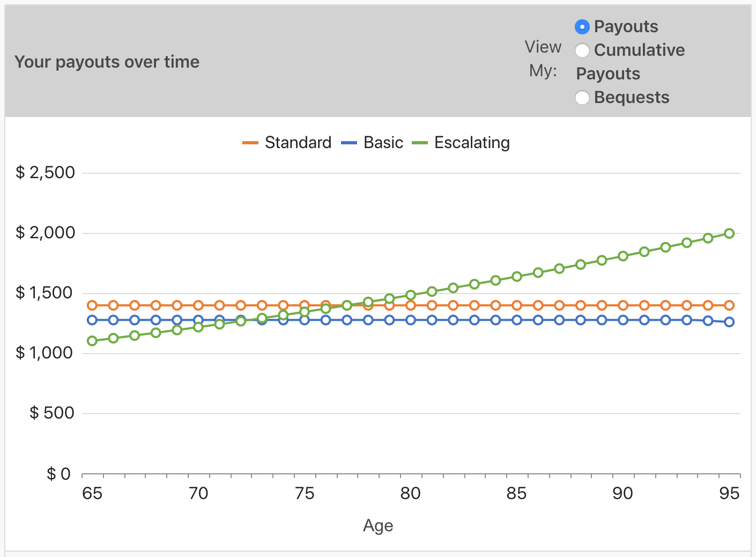Click the Escalating data point at age 95

point(729,233)
